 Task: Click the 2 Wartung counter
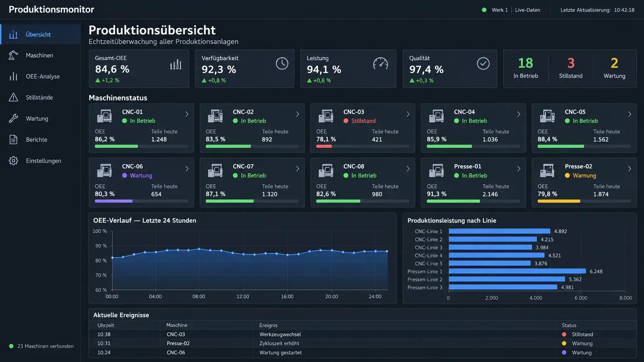(614, 68)
